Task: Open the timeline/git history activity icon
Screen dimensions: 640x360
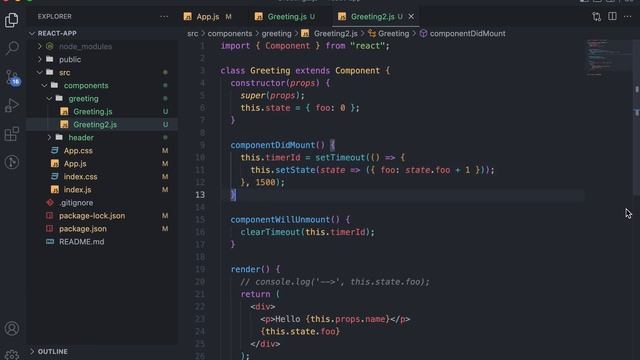Action: 12,162
